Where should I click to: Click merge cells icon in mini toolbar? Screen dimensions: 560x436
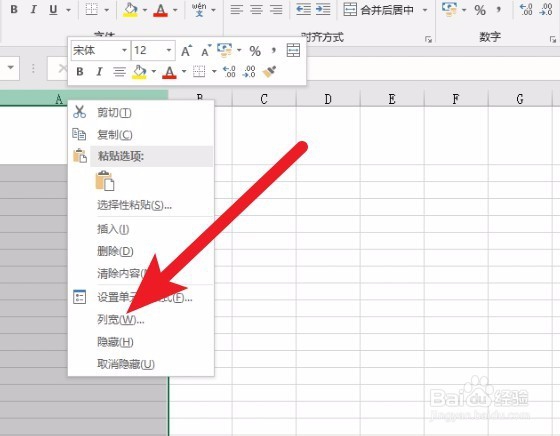pos(293,50)
